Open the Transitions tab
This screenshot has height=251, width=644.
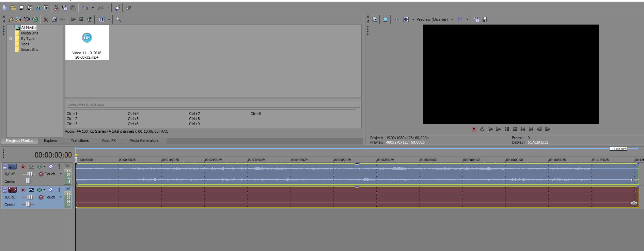pos(80,141)
